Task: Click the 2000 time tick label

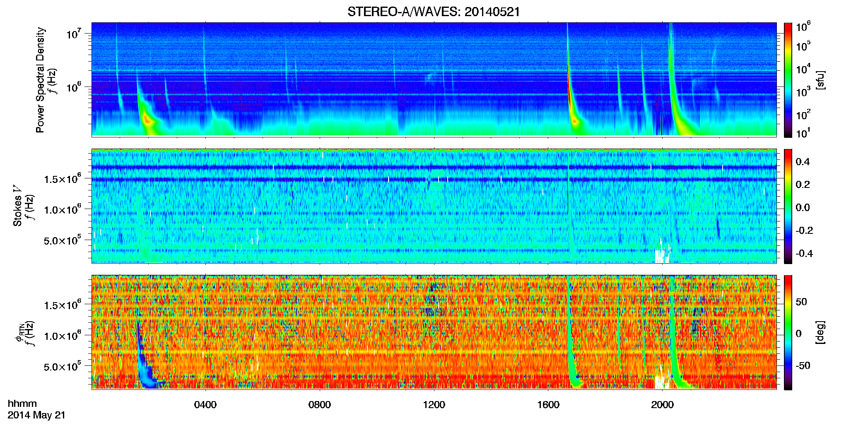Action: (663, 405)
